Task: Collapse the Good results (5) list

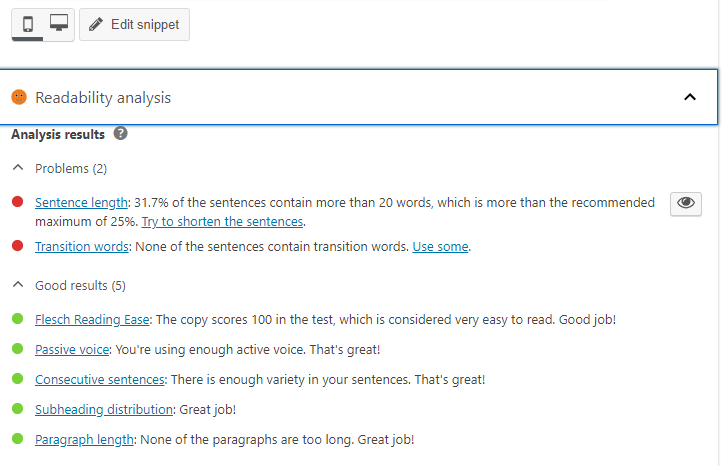Action: click(x=18, y=285)
